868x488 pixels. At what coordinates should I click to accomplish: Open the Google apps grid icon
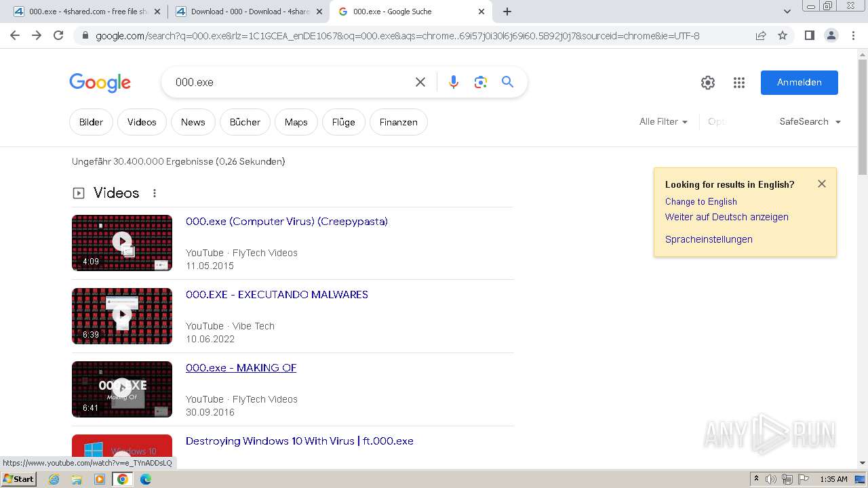(x=739, y=83)
